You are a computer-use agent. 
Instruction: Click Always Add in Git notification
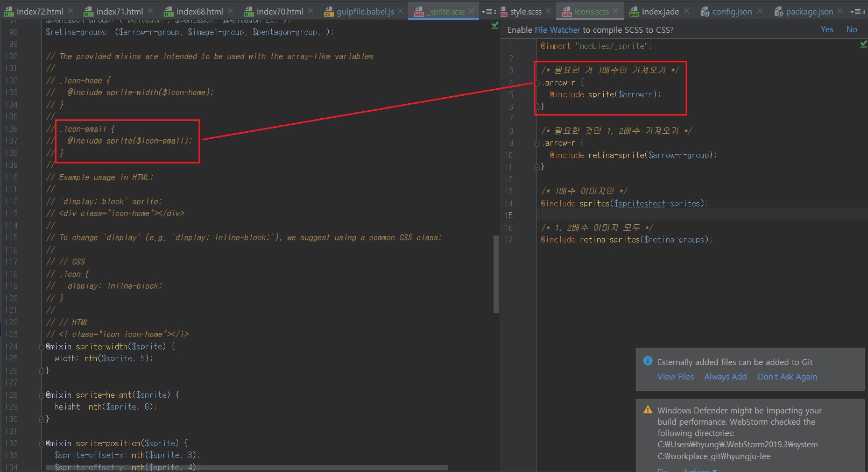pos(725,377)
